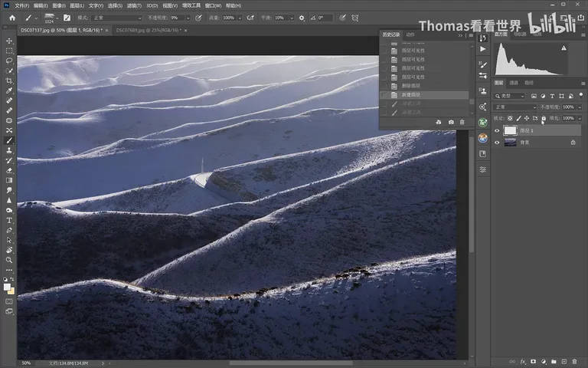Create new document from state icon in History panel
This screenshot has width=588, height=368.
pyautogui.click(x=439, y=122)
